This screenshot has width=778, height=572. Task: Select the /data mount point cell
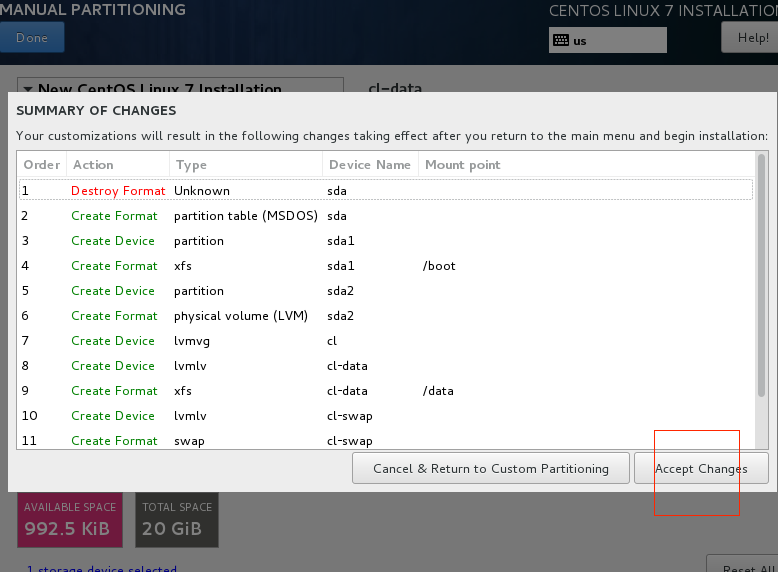point(438,391)
